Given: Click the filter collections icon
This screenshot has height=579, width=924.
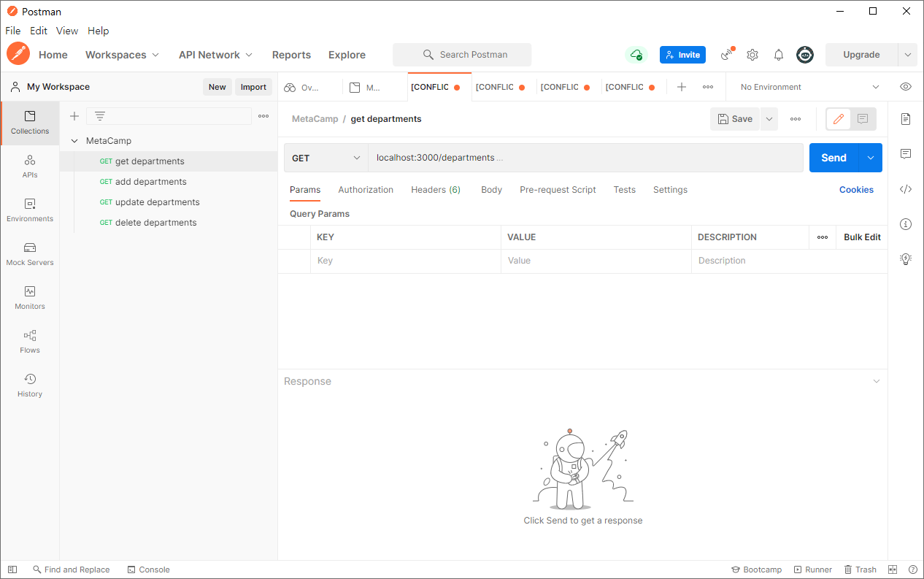Looking at the screenshot, I should coord(100,116).
